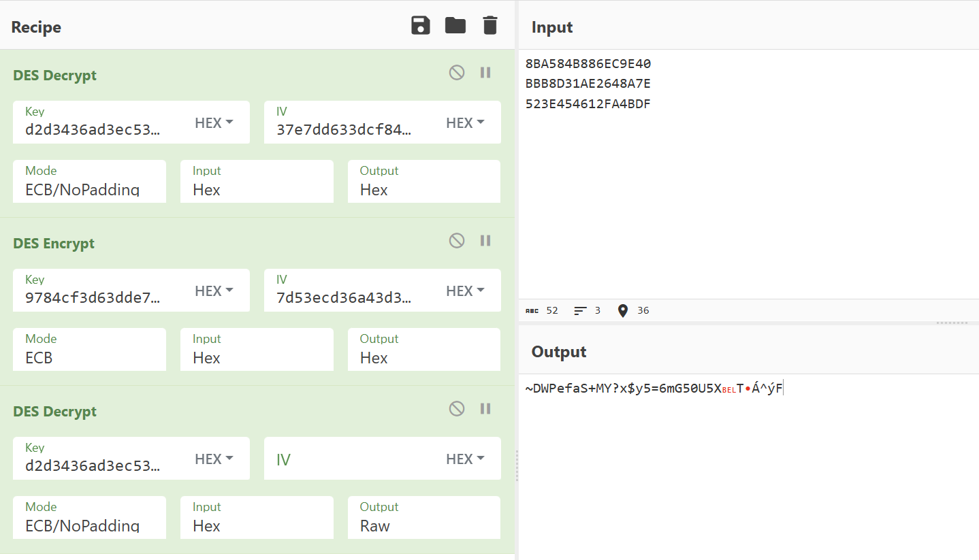Viewport: 979px width, 560px height.
Task: Change Output Raw in last DES Decrypt
Action: (x=424, y=517)
